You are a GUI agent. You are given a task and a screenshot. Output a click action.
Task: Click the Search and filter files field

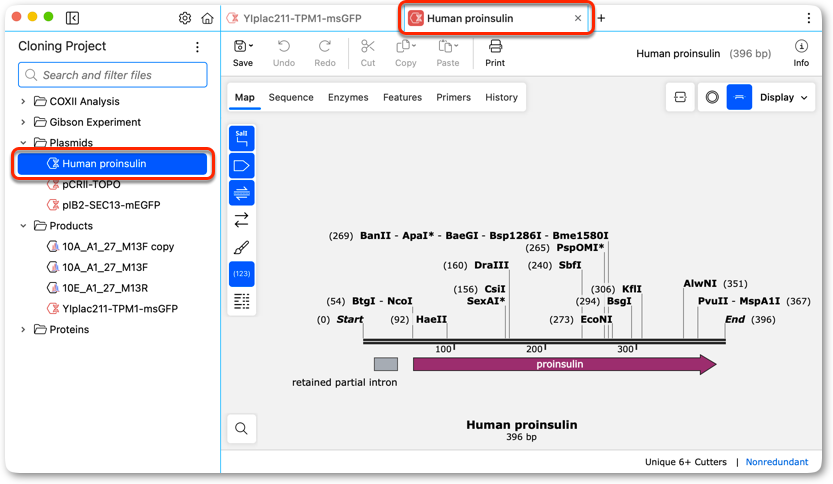(113, 75)
